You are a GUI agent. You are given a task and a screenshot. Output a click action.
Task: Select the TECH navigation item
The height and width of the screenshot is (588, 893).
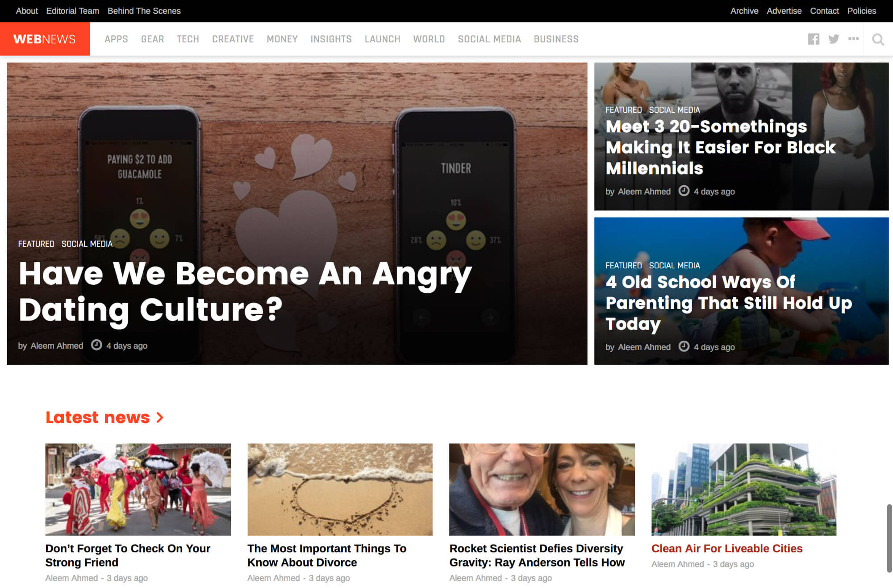pos(188,39)
